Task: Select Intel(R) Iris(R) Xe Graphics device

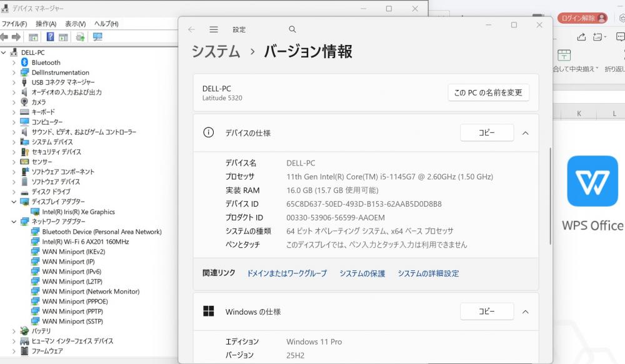Action: (78, 212)
